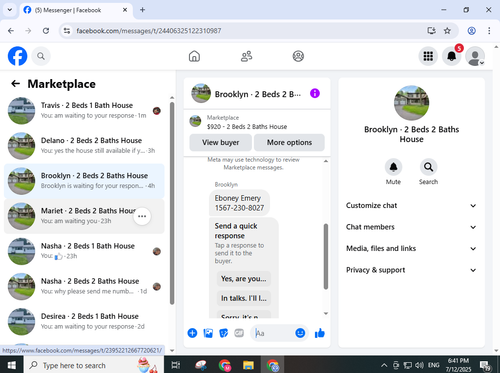Choose a GIF icon in composer
Viewport: 500px width, 373px height.
point(239,333)
